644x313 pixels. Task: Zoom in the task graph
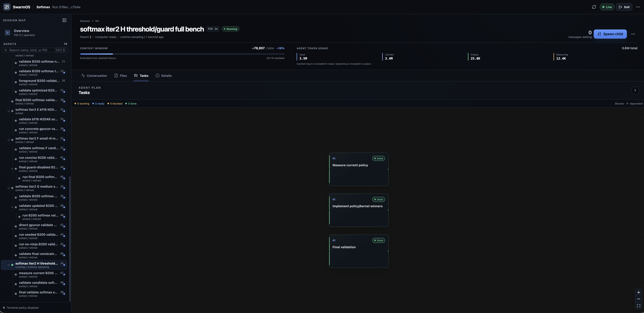[x=638, y=293]
